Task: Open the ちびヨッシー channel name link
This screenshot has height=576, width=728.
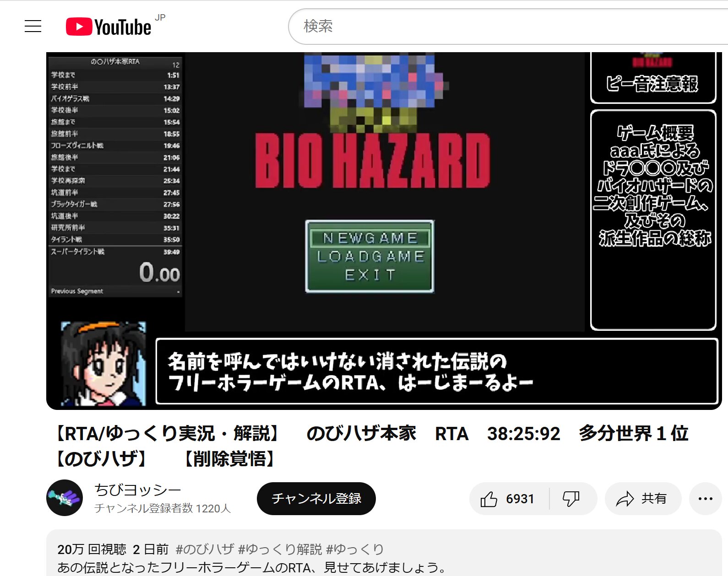Action: pos(138,490)
